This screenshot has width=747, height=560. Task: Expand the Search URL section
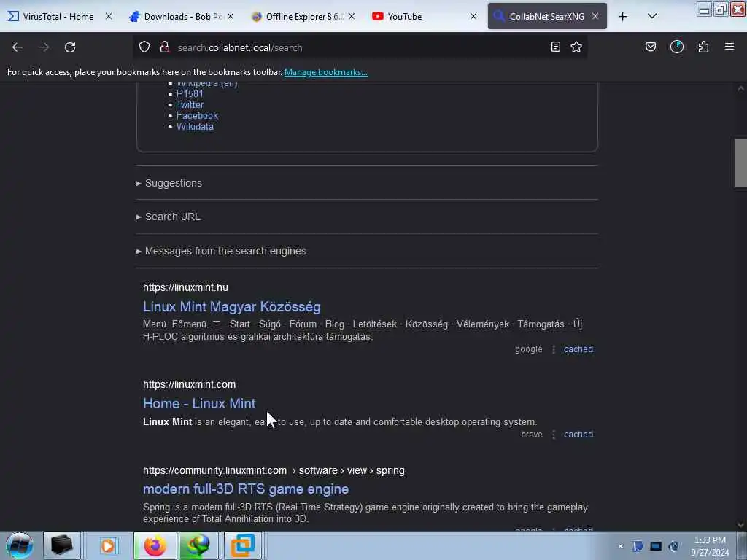(x=172, y=217)
